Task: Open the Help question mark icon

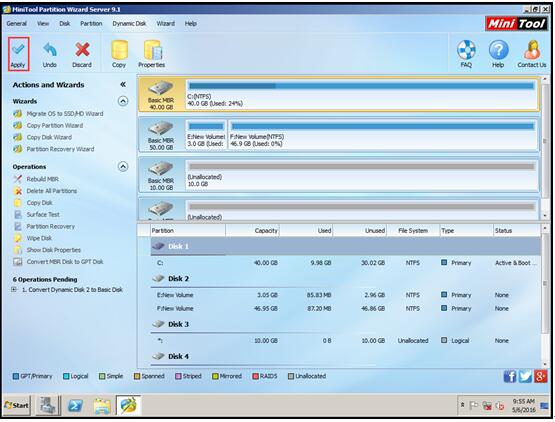Action: point(498,50)
